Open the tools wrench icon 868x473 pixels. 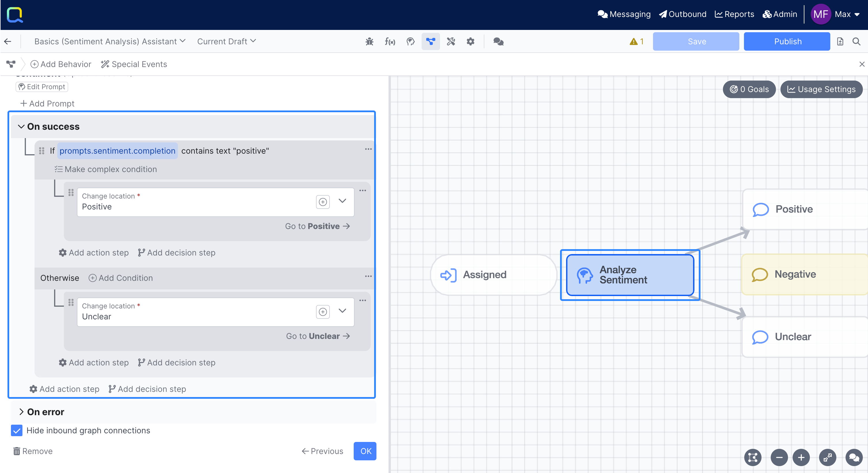click(450, 41)
